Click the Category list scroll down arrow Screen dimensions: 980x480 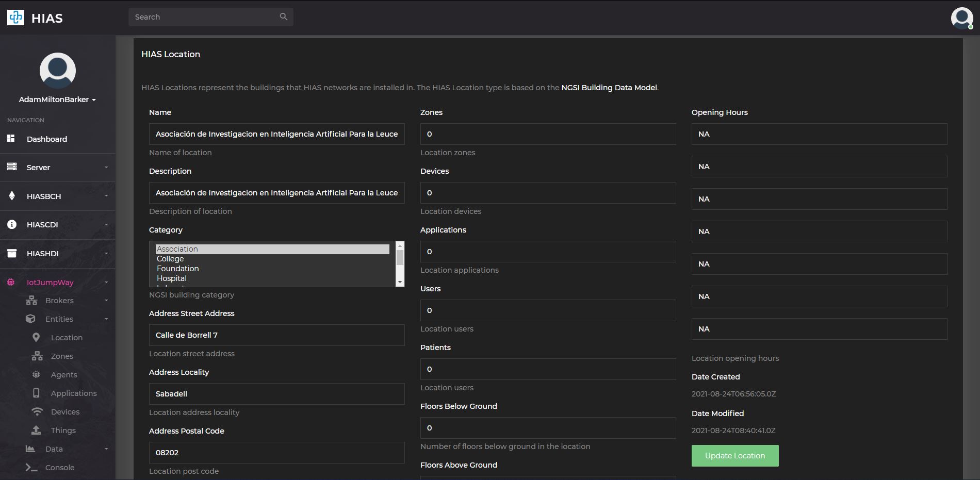(x=400, y=282)
